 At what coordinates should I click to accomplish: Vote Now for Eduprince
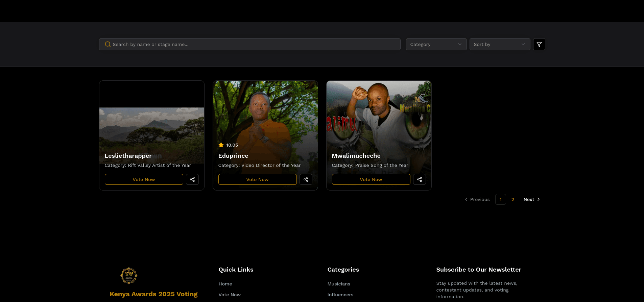pos(257,179)
